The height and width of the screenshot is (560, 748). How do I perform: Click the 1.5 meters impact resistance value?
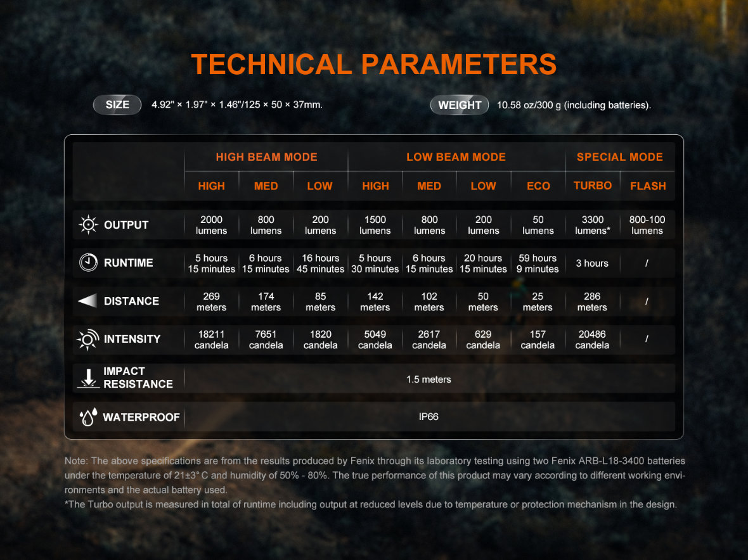(x=429, y=379)
